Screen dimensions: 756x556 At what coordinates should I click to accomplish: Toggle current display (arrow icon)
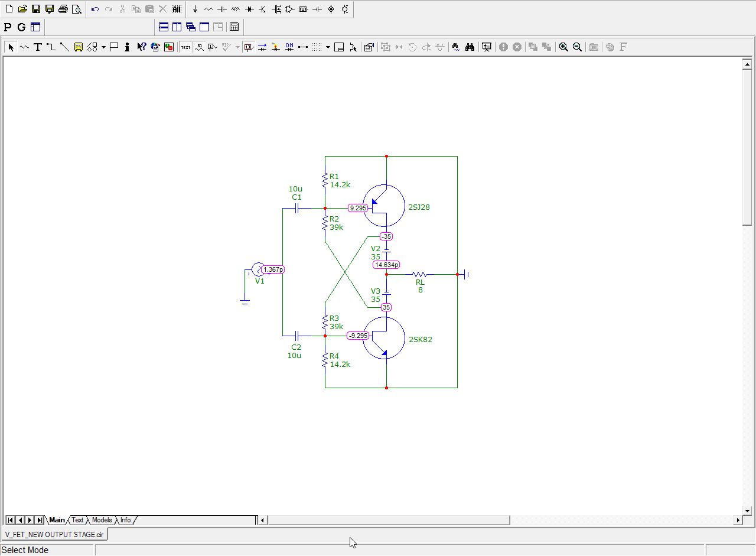click(262, 47)
